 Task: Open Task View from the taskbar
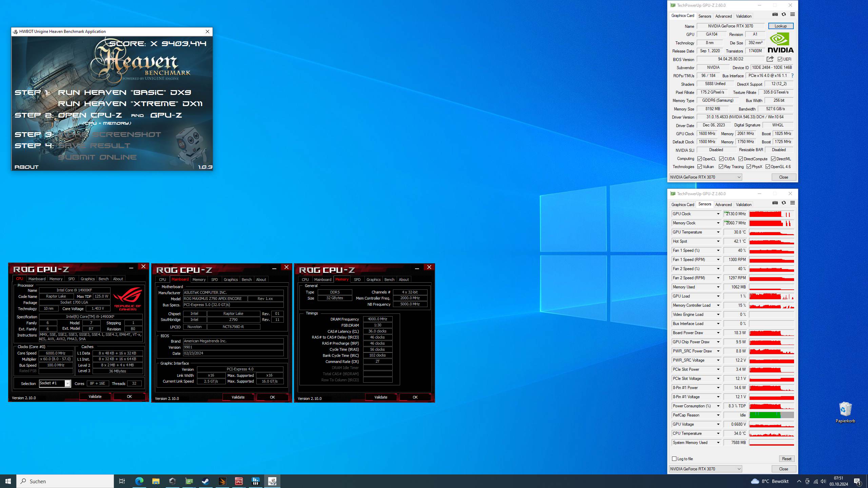pos(122,481)
